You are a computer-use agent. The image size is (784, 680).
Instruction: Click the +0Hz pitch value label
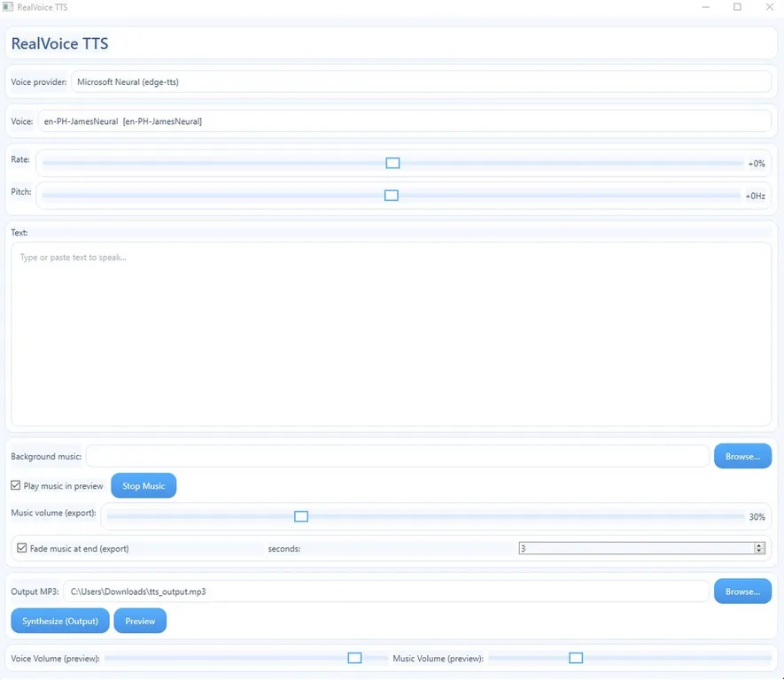(x=756, y=196)
